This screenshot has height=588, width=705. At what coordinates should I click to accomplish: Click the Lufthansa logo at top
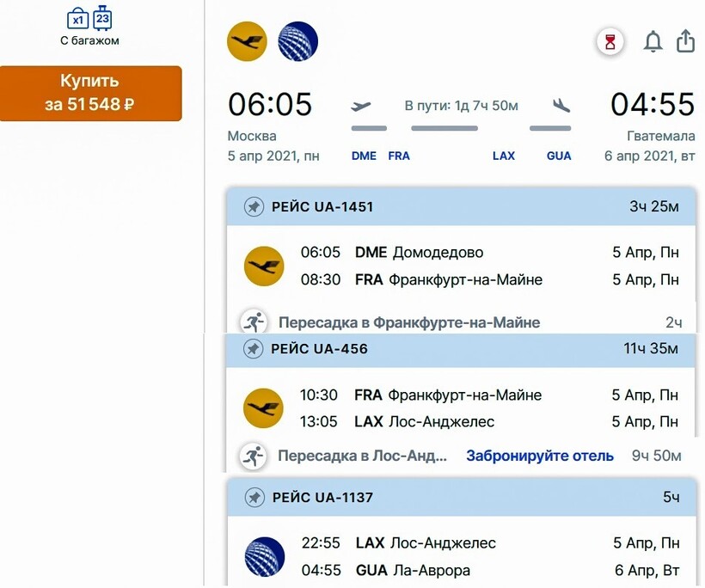247,41
